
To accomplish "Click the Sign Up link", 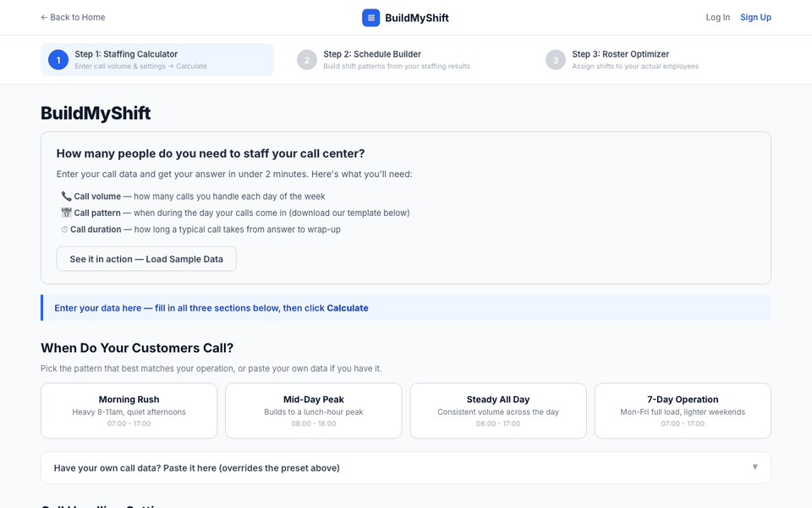I will click(x=755, y=17).
